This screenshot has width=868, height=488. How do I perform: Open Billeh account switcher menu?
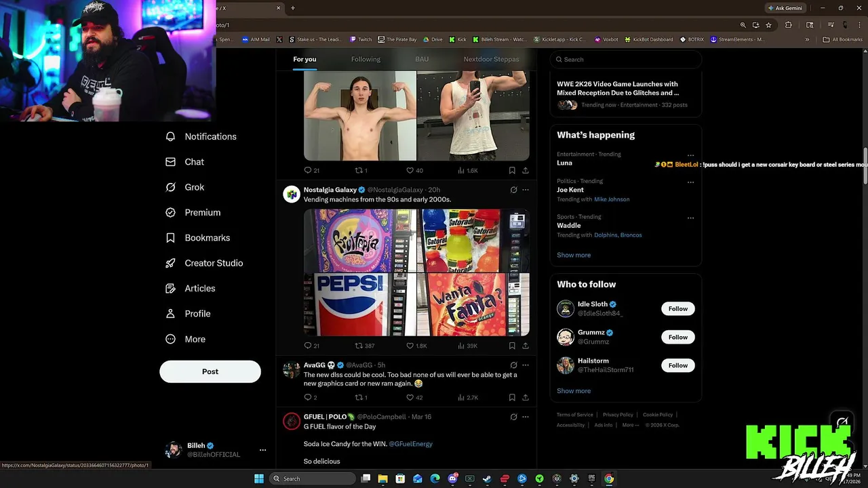262,450
